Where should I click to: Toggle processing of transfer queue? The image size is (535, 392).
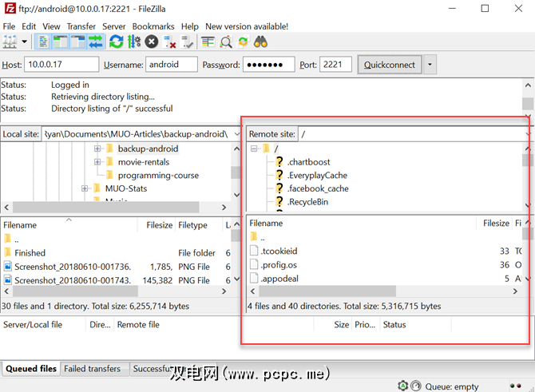click(x=134, y=42)
